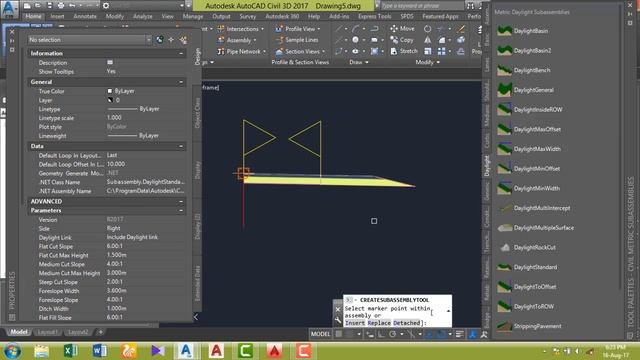The width and height of the screenshot is (640, 360).
Task: Activate the Move tool in Modify panel
Action: click(402, 29)
